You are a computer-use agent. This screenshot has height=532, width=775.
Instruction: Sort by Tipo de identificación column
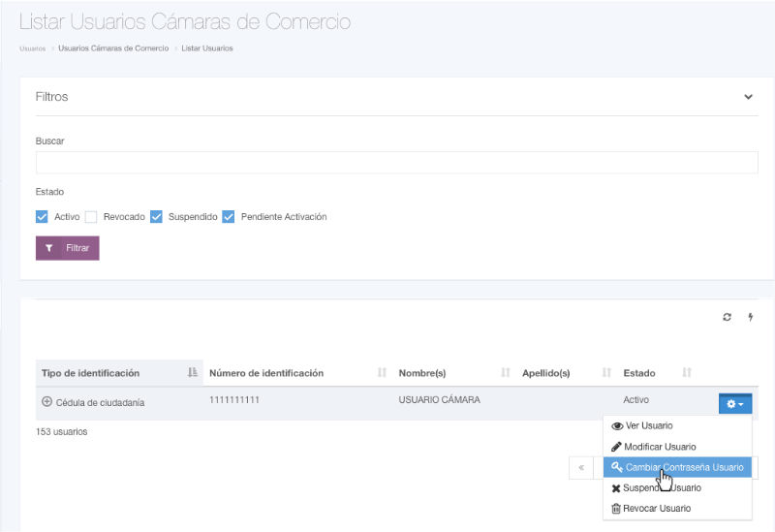click(192, 373)
